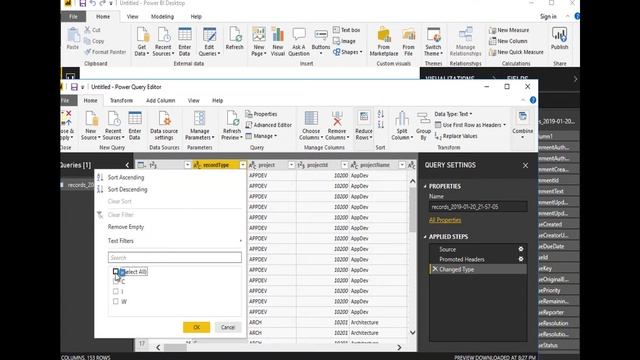The width and height of the screenshot is (640, 360).
Task: Click Publish in Power BI Desktop ribbon
Action: (559, 38)
